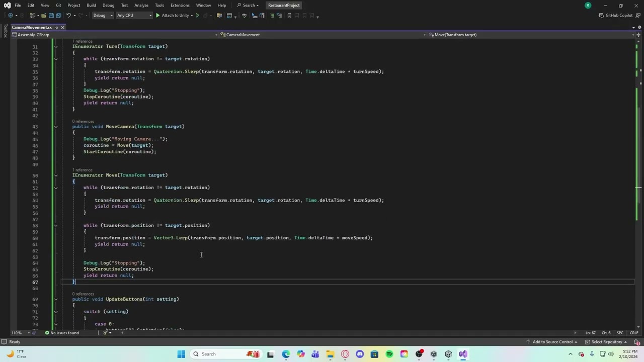Undo the last edit
The width and height of the screenshot is (644, 362).
click(68, 16)
